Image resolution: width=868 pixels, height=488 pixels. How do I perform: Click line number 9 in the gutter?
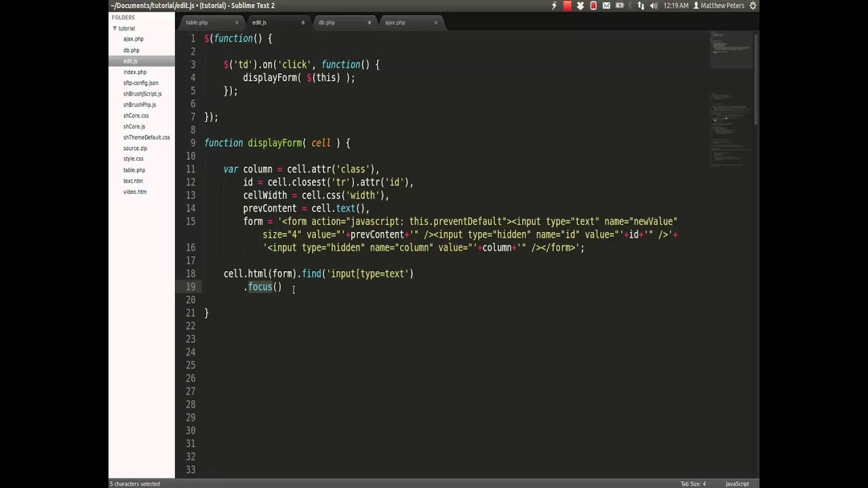193,143
